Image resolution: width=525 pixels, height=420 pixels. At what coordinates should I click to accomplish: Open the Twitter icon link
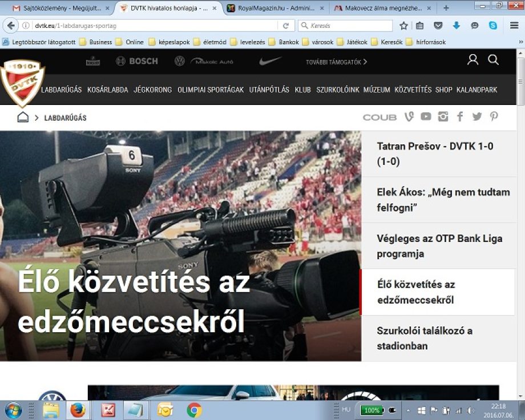[477, 116]
